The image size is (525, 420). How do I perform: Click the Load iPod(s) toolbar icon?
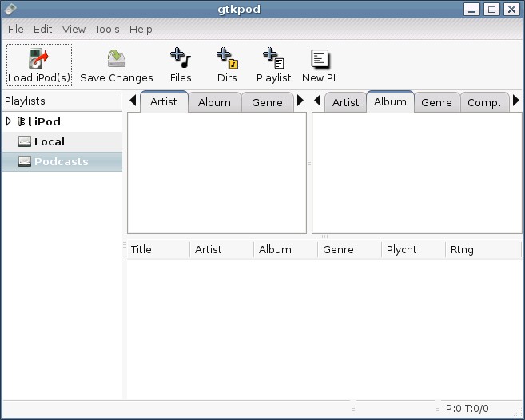39,59
